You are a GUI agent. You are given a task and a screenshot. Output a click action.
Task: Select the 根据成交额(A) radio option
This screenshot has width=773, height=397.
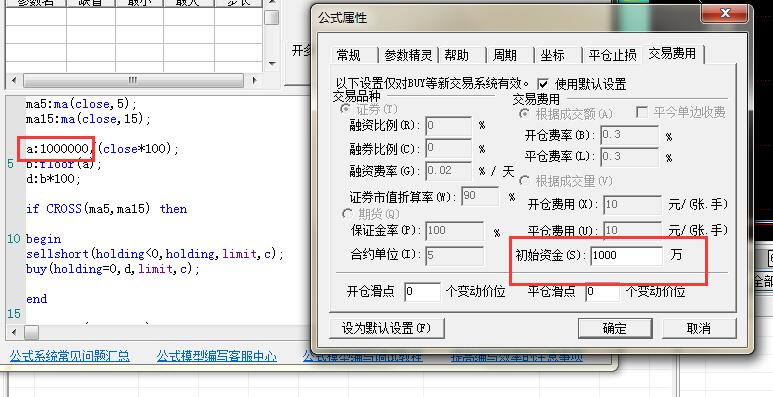pyautogui.click(x=525, y=114)
